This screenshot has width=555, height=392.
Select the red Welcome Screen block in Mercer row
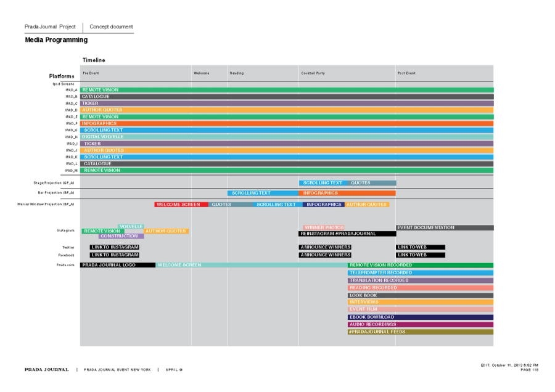pos(181,205)
